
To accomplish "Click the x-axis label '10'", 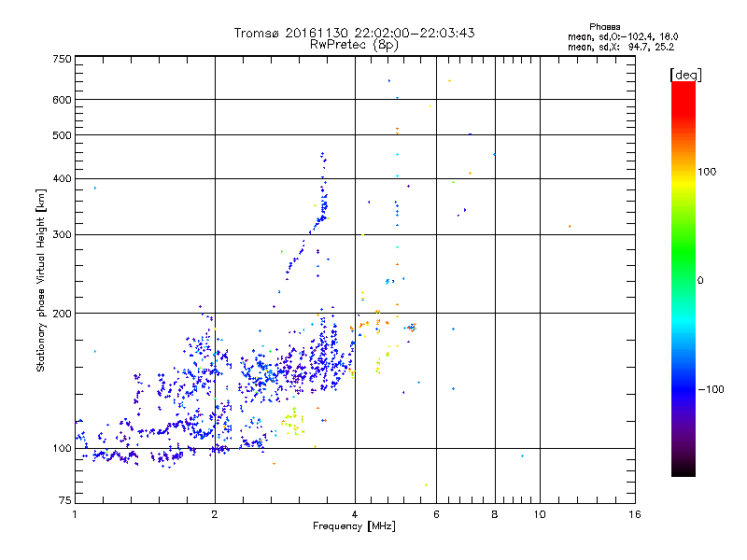I will click(540, 514).
